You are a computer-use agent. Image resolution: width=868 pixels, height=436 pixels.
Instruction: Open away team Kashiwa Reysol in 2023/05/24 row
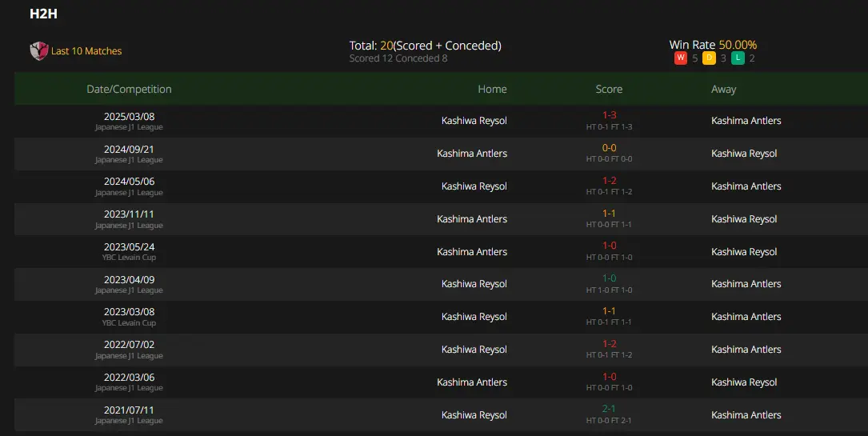coord(744,252)
